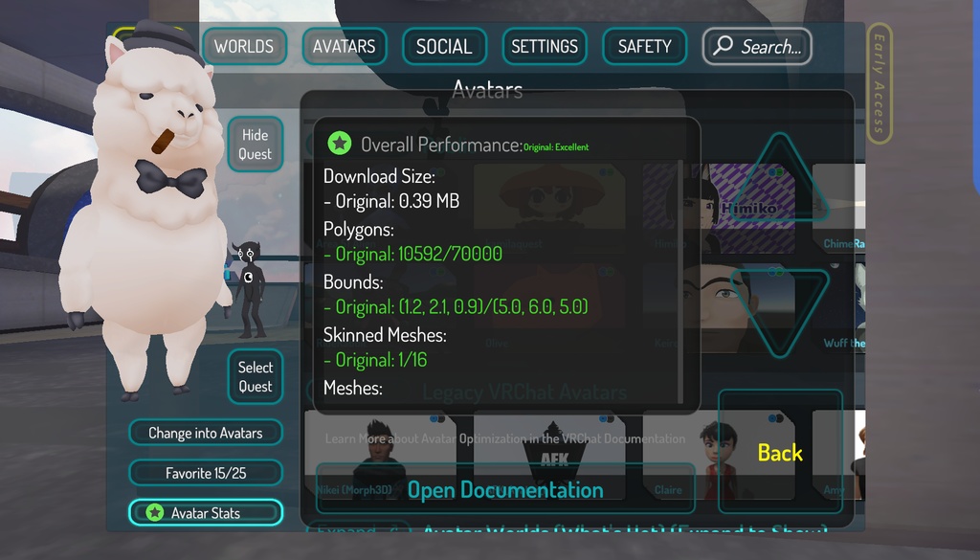Click the Search field
This screenshot has width=980, height=560.
click(x=757, y=46)
